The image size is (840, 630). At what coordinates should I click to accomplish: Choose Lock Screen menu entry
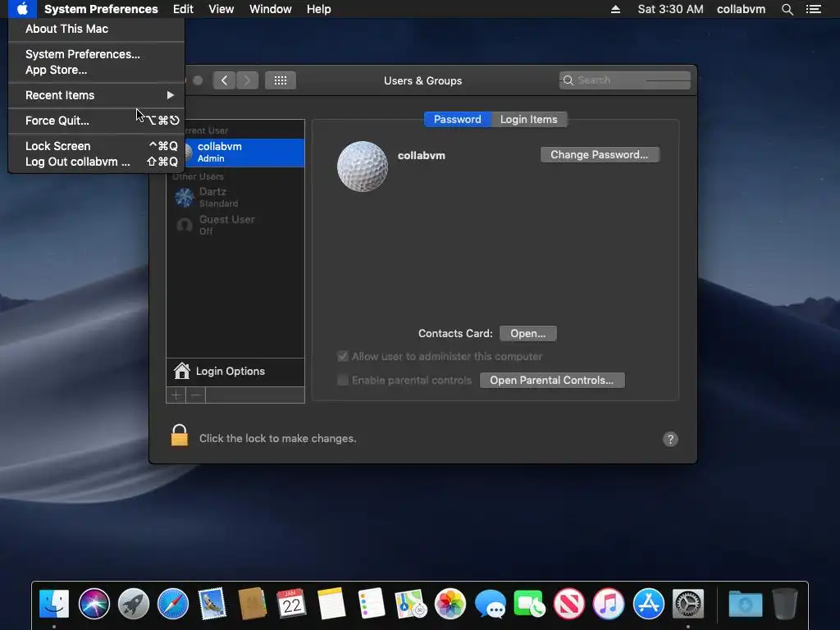pyautogui.click(x=97, y=146)
